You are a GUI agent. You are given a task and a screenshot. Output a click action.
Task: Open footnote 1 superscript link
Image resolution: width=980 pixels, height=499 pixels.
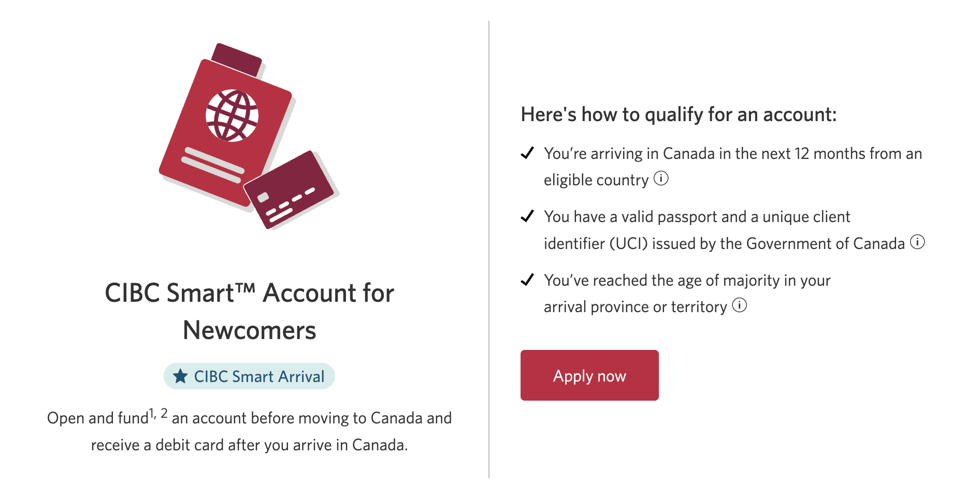[152, 414]
